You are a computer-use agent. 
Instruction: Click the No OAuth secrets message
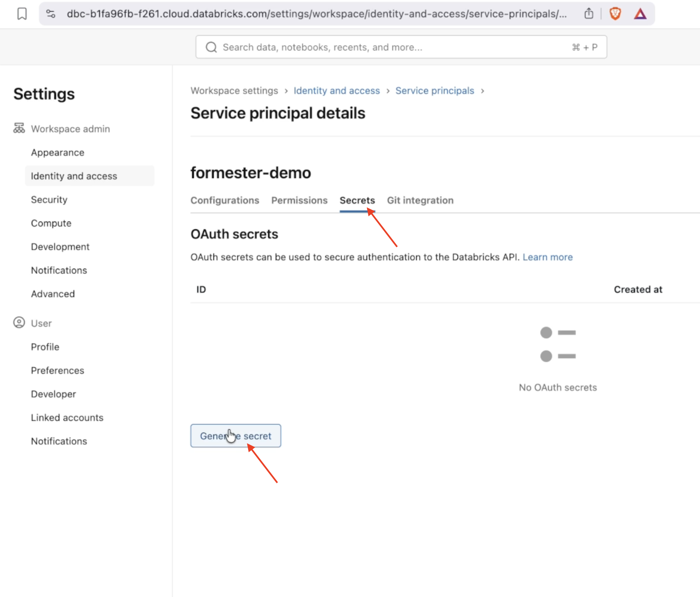click(x=558, y=387)
